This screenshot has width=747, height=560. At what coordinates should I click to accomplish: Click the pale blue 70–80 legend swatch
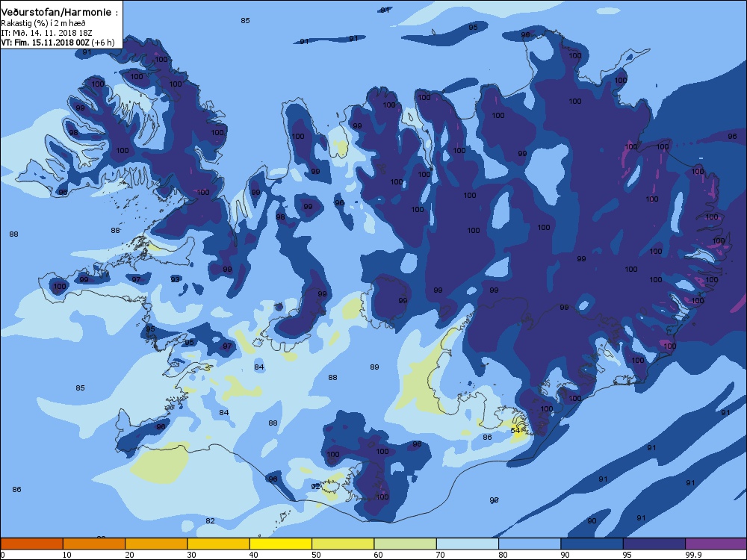tap(468, 544)
